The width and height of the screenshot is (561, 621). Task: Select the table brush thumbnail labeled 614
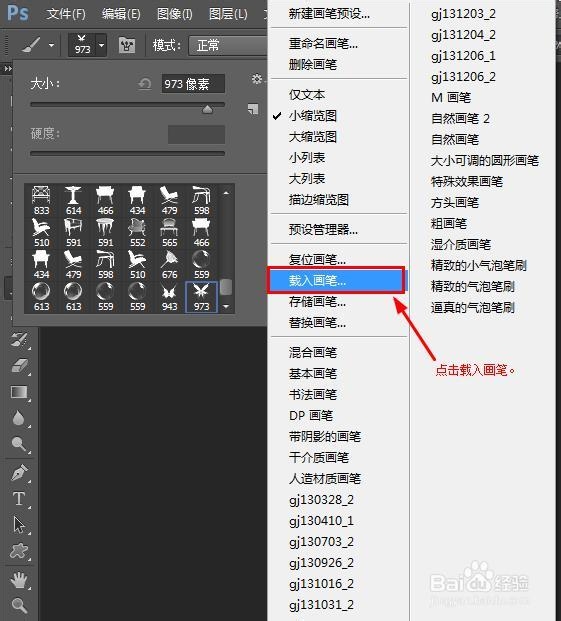[x=73, y=200]
